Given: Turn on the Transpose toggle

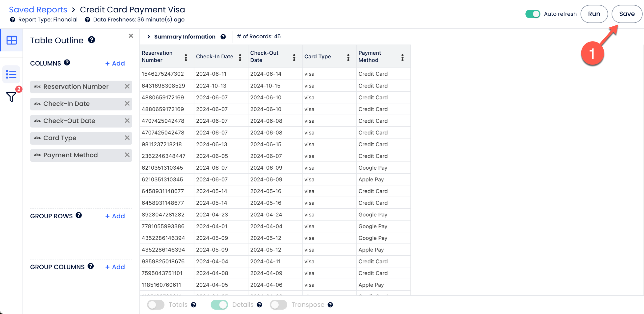Looking at the screenshot, I should [278, 305].
